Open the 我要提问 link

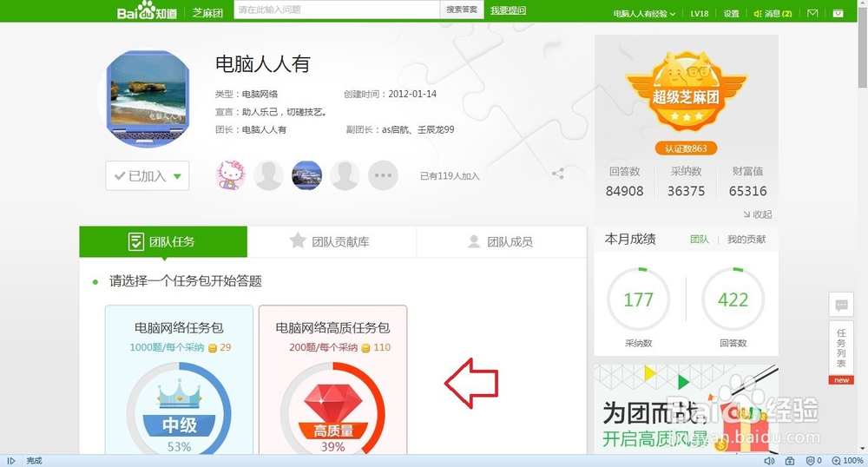pos(508,10)
